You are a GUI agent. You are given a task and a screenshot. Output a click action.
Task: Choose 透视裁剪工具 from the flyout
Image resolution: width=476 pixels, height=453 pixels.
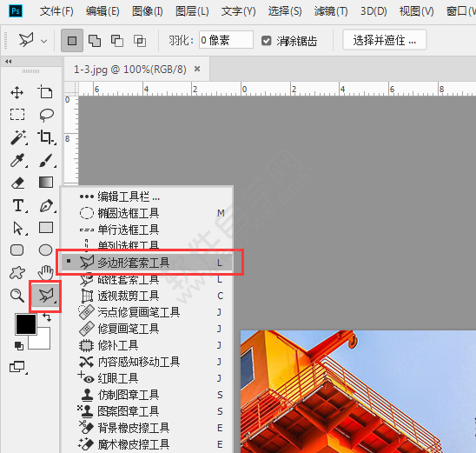(147, 296)
